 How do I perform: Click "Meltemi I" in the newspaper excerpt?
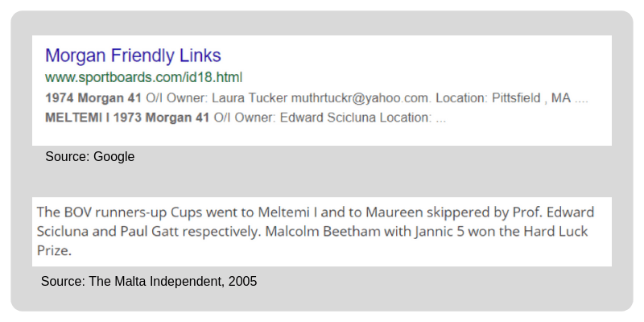pos(287,213)
